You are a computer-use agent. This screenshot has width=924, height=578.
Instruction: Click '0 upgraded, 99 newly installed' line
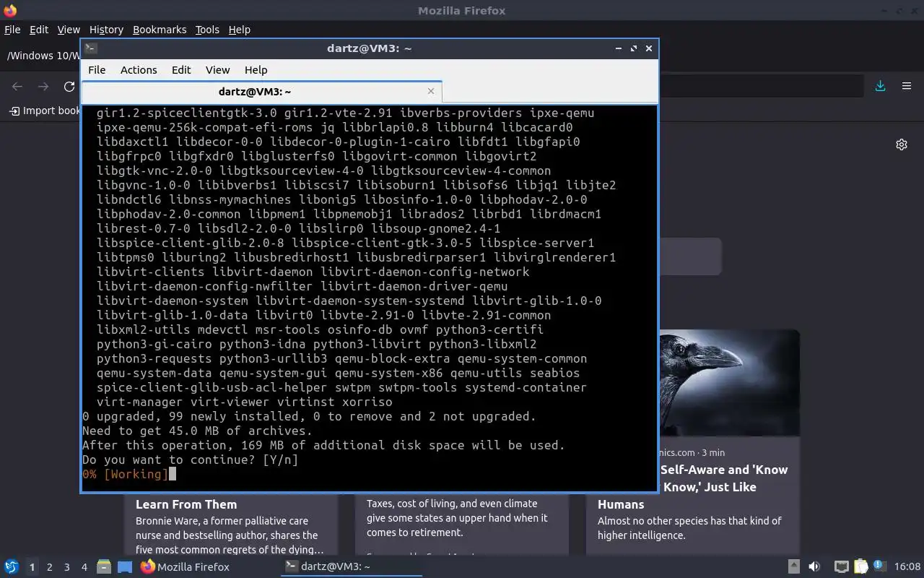[x=310, y=416]
